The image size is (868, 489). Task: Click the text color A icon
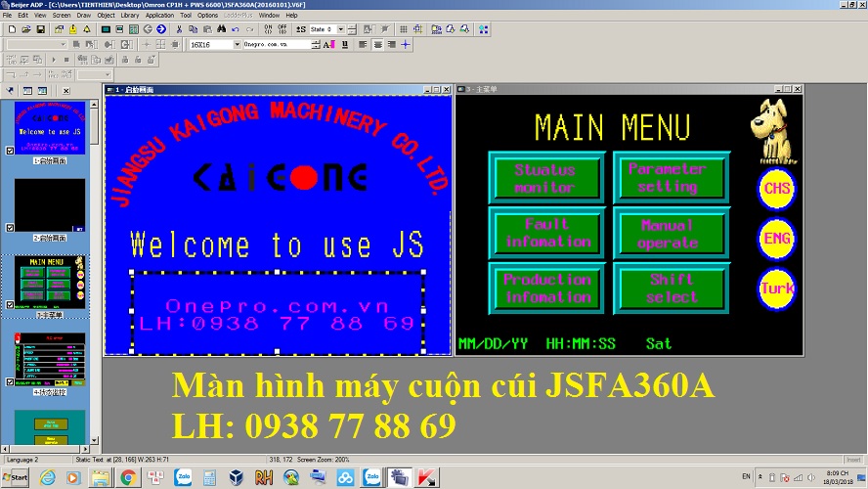click(x=328, y=45)
